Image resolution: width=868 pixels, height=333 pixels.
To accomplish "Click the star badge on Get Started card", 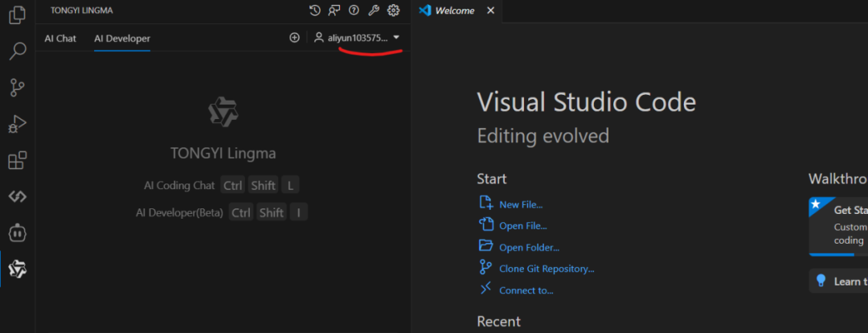I will click(816, 204).
